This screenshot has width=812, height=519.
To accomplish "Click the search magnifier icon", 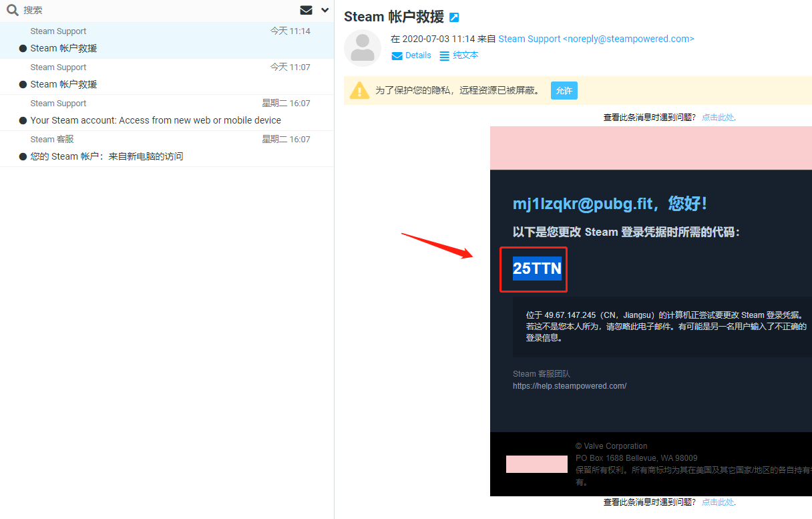I will point(12,10).
